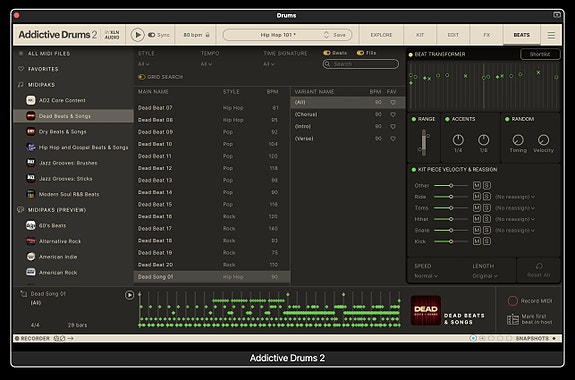Favorite the (Chorus) variant heart icon

(x=393, y=114)
